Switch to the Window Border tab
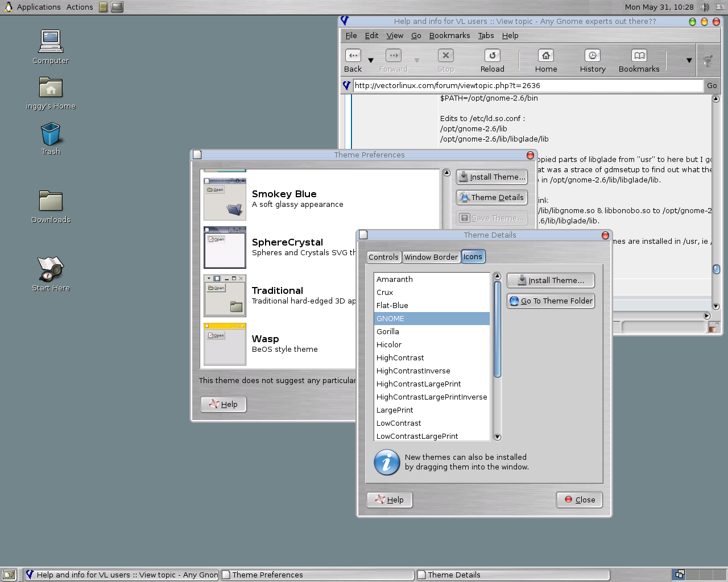728x582 pixels. coord(431,257)
